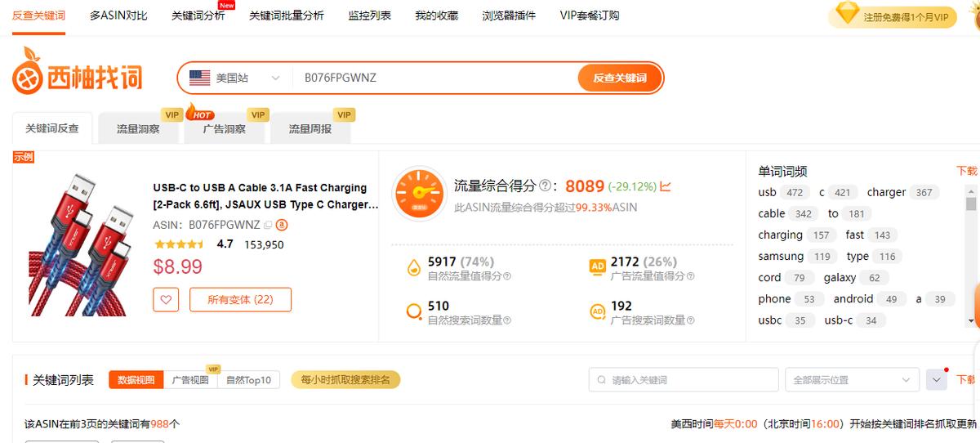Viewport: 980px width, 443px height.
Task: Click the New badge on 关键词分析
Action: point(226,5)
